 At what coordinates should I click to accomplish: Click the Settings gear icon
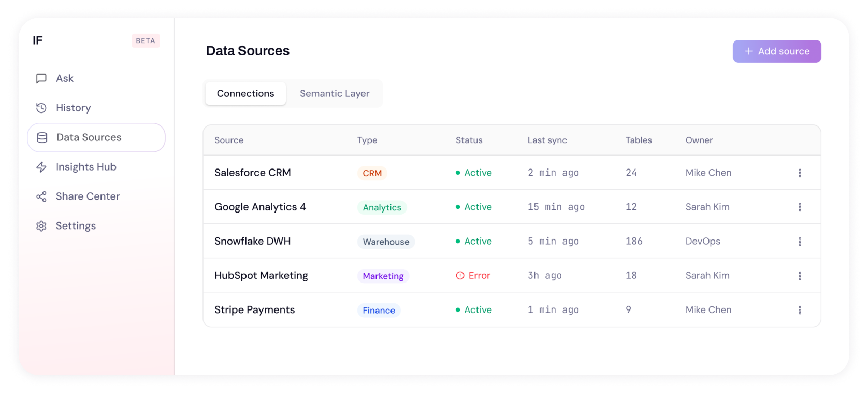[41, 226]
